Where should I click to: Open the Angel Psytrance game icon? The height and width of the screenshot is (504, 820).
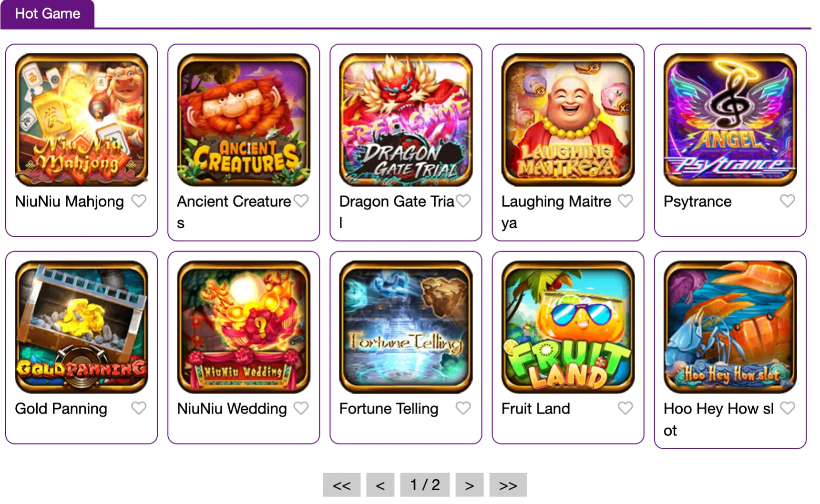[730, 120]
